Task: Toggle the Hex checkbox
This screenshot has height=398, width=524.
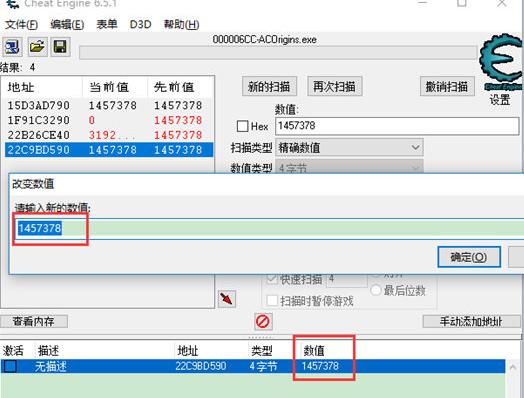Action: point(242,126)
